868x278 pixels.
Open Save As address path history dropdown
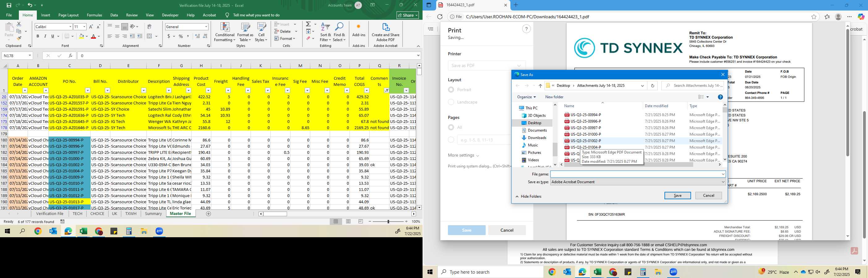coord(642,86)
